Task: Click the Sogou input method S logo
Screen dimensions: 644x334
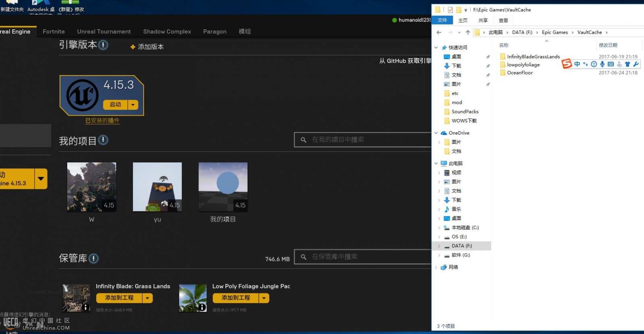Action: (567, 64)
